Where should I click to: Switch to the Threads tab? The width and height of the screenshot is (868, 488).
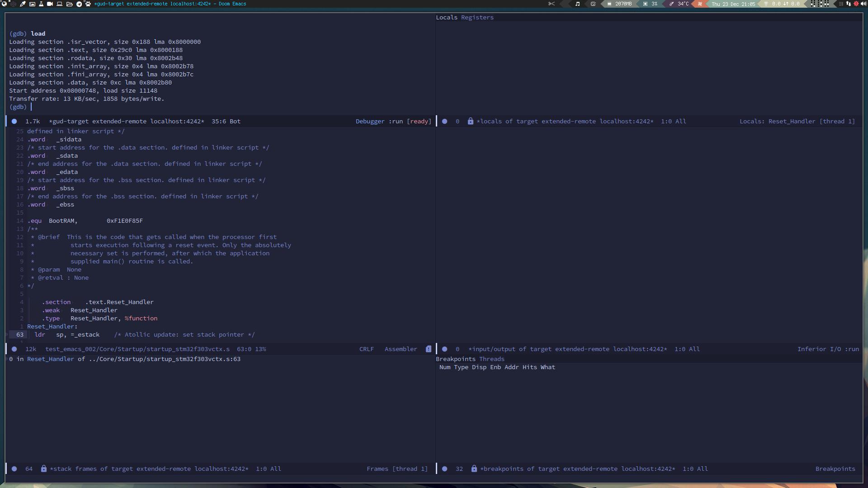point(492,359)
